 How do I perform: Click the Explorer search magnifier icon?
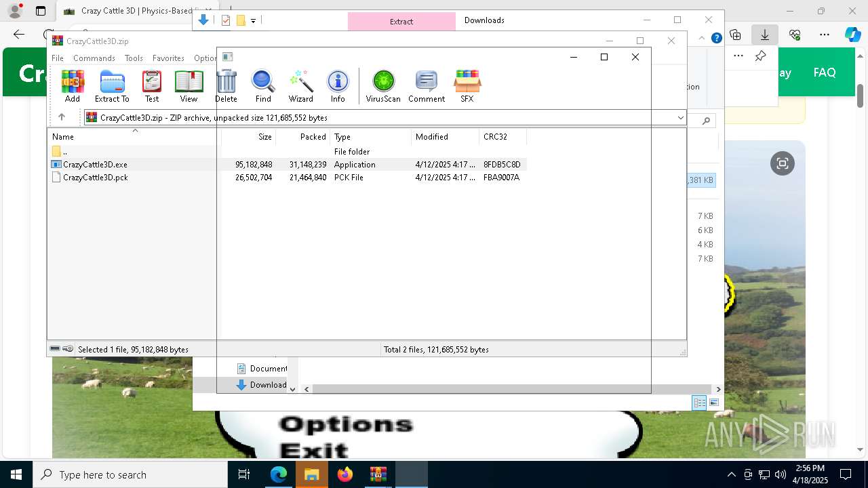point(706,121)
